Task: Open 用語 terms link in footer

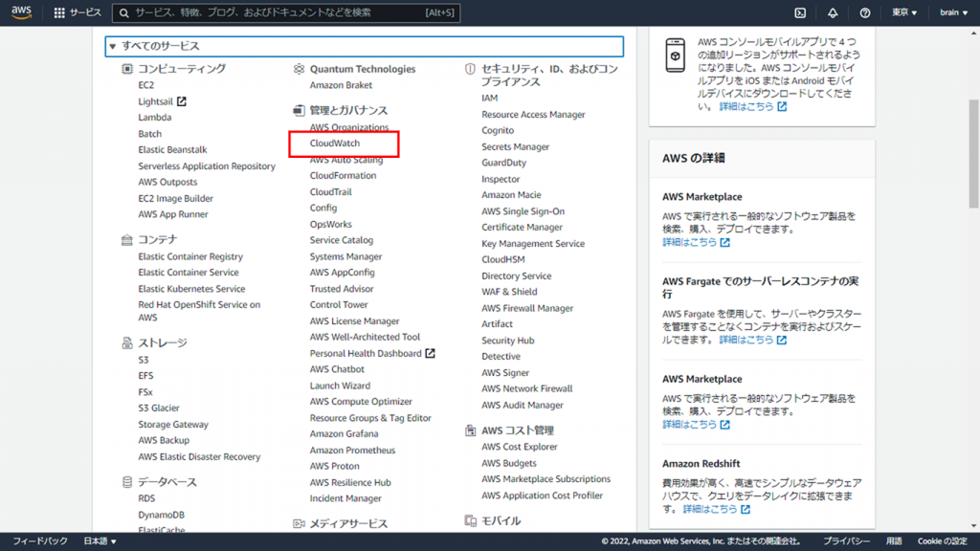Action: (x=894, y=541)
